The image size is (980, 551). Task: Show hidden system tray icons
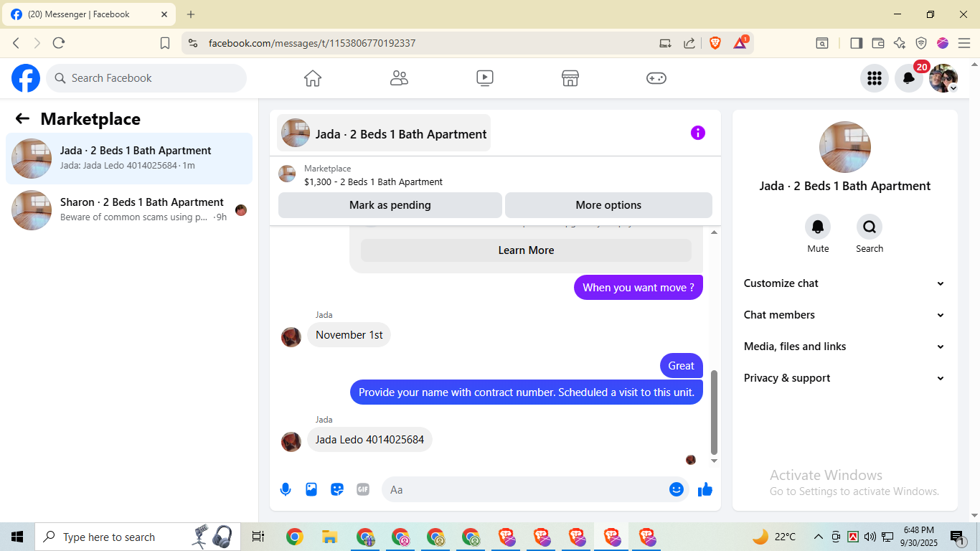pos(818,537)
